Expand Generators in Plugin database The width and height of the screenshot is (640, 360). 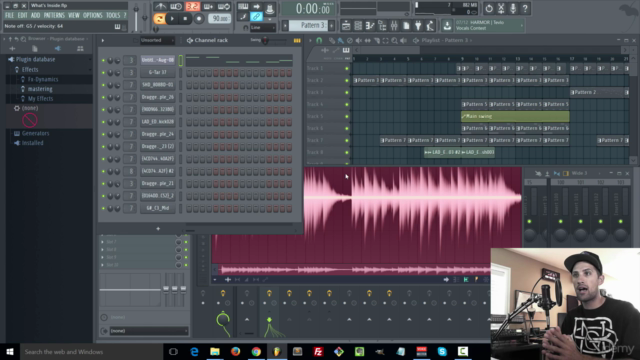[x=36, y=133]
